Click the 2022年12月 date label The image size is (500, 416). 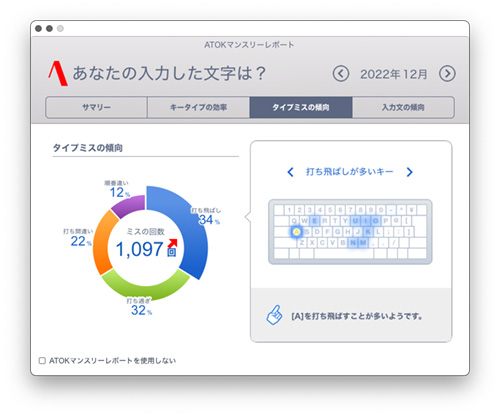point(394,74)
